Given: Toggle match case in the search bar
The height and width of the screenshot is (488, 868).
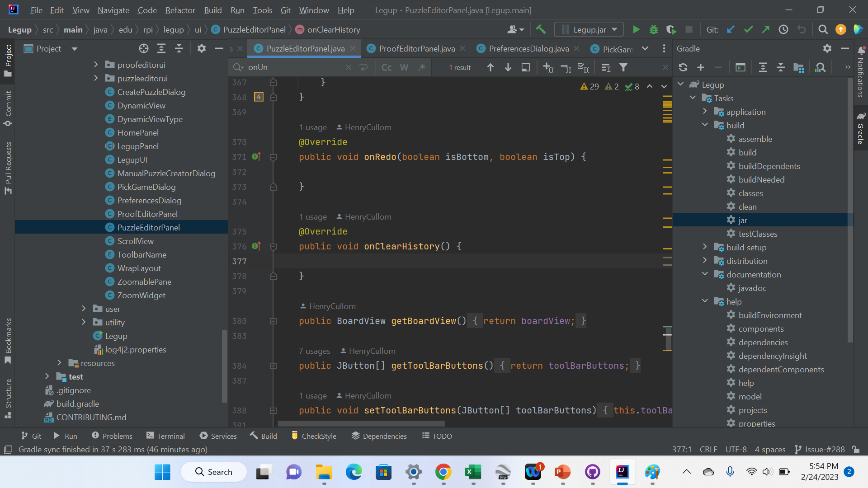Looking at the screenshot, I should point(386,67).
